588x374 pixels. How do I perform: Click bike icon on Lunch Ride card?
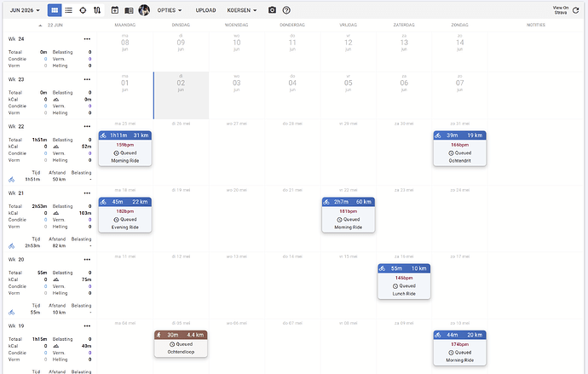382,268
